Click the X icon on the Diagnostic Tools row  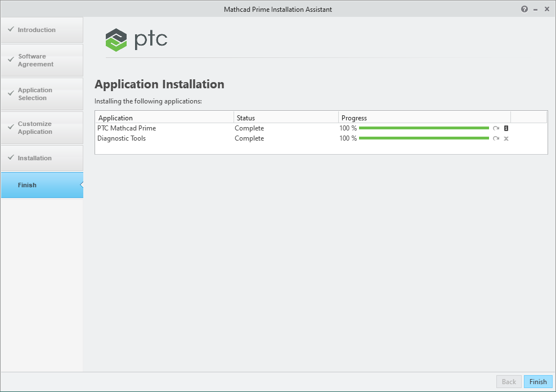[x=506, y=138]
